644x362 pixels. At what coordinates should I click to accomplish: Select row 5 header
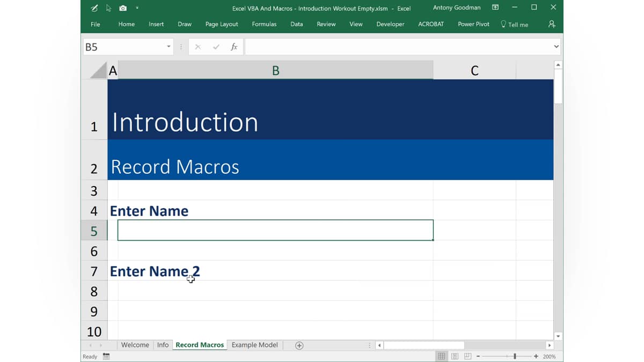[x=94, y=231]
